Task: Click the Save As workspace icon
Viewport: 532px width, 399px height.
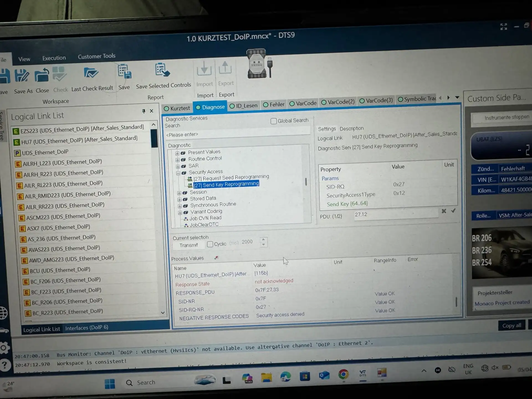Action: pos(22,75)
